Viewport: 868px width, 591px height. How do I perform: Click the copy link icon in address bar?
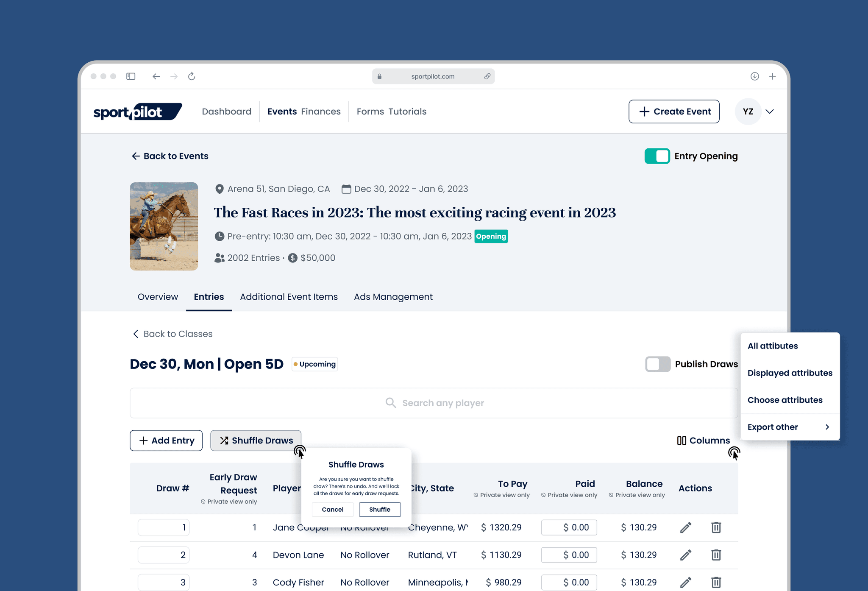pos(487,76)
